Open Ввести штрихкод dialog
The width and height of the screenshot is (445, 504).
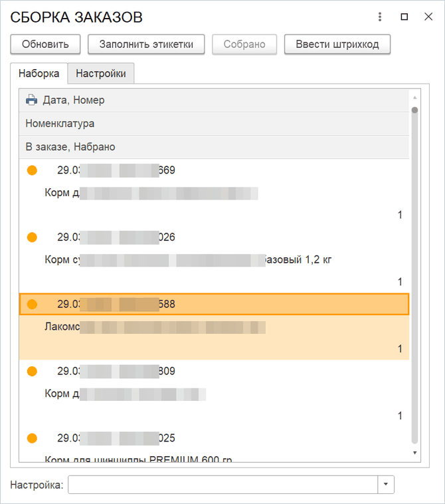pyautogui.click(x=337, y=44)
